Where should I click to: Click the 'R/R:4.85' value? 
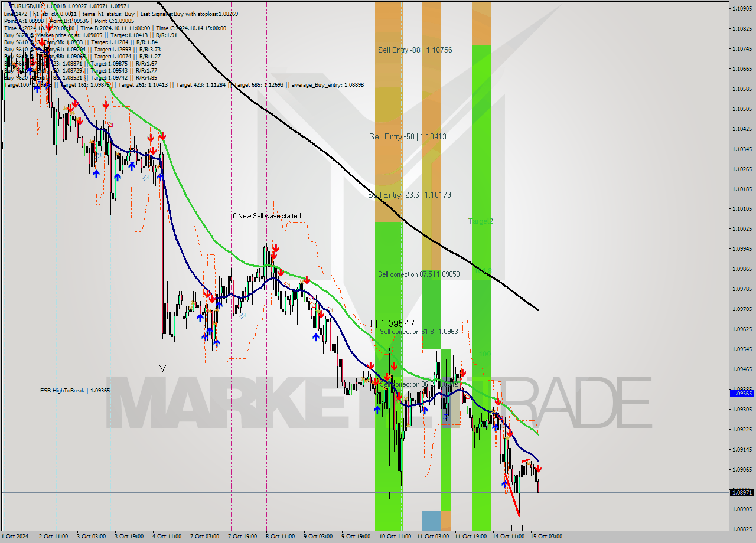(x=146, y=77)
